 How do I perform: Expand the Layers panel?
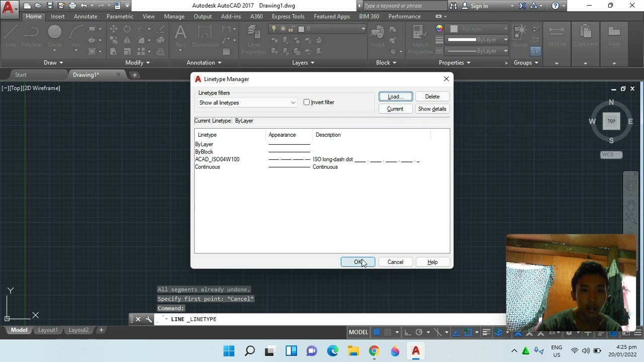303,62
